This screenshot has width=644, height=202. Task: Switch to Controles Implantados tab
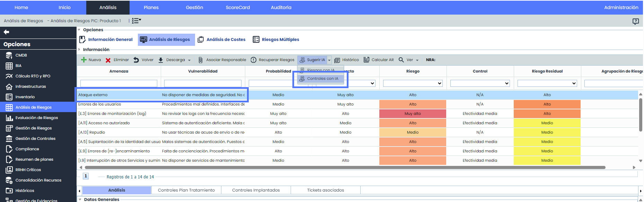256,190
